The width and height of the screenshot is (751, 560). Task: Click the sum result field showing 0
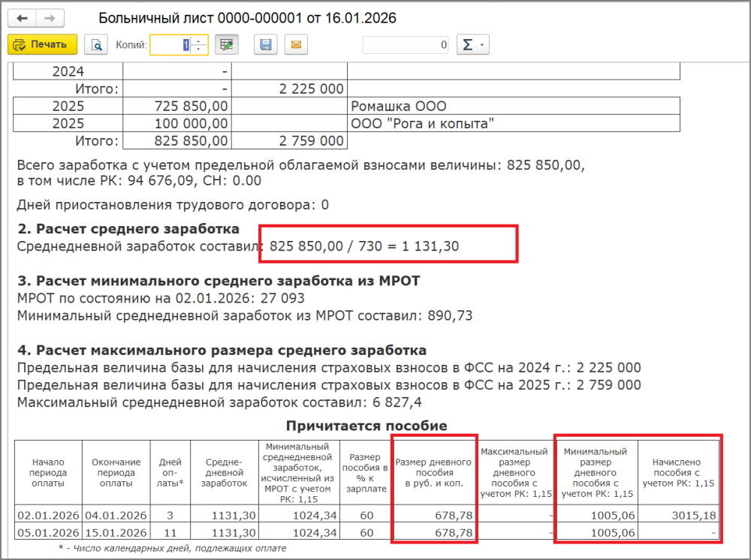[406, 45]
